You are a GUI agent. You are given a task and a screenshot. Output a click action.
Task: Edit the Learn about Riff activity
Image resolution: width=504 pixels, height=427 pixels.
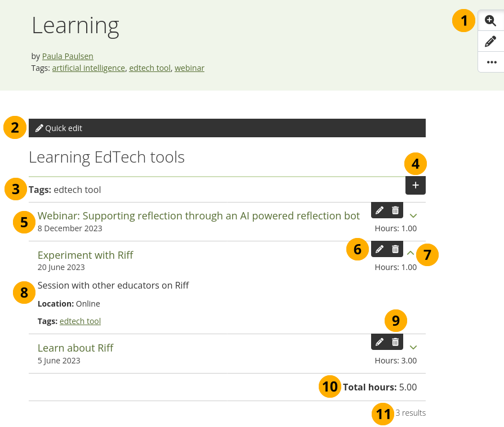[380, 342]
